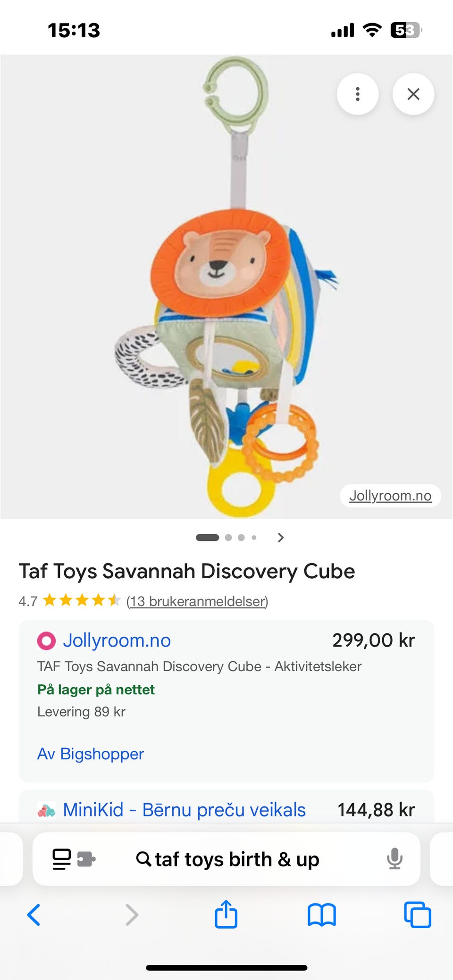This screenshot has width=453, height=980.
Task: Select the second image carousel dot
Action: (x=228, y=538)
